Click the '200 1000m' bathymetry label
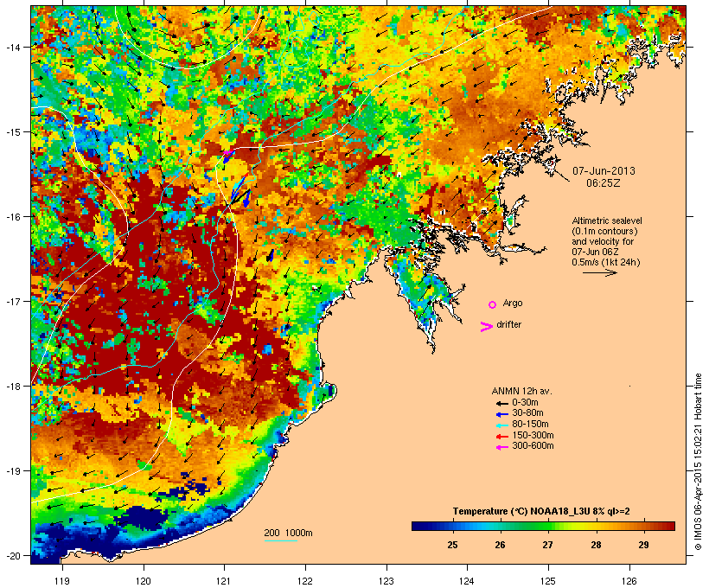The width and height of the screenshot is (709, 588). [288, 533]
